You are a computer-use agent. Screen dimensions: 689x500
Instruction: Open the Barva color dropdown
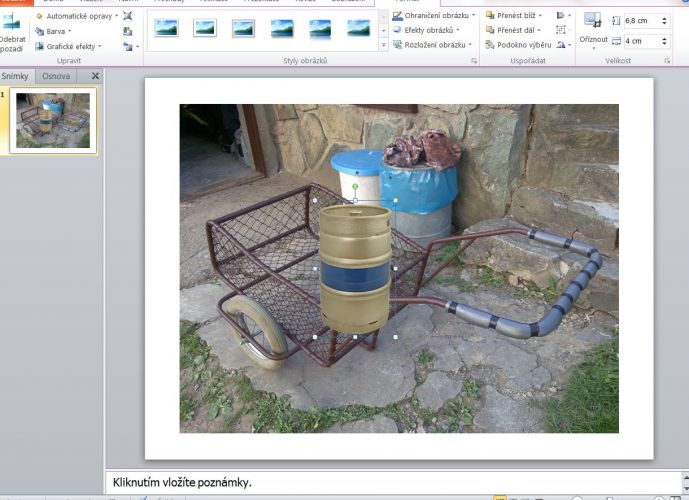point(53,31)
